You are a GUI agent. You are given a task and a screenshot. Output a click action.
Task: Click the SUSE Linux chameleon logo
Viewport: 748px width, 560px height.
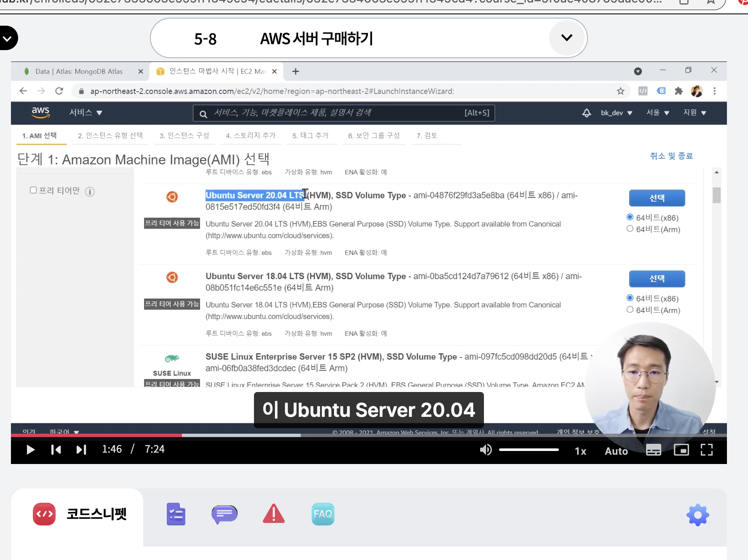click(172, 358)
